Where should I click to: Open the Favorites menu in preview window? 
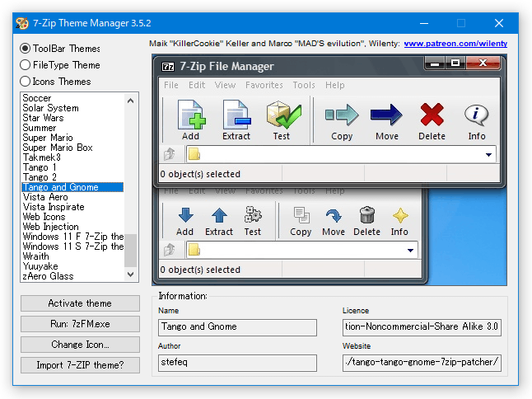click(264, 85)
